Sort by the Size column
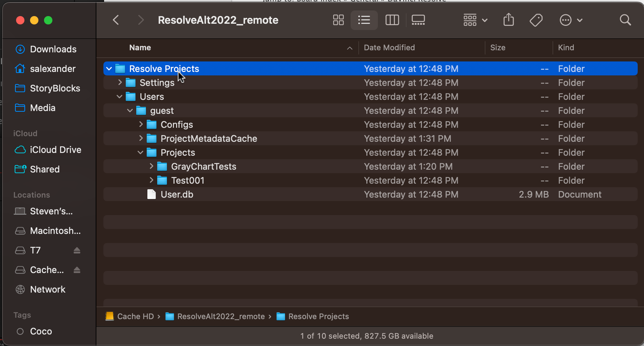This screenshot has height=346, width=644. (498, 47)
